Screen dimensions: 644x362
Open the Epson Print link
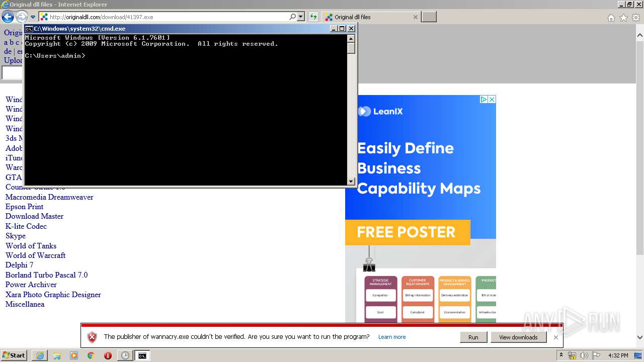24,207
